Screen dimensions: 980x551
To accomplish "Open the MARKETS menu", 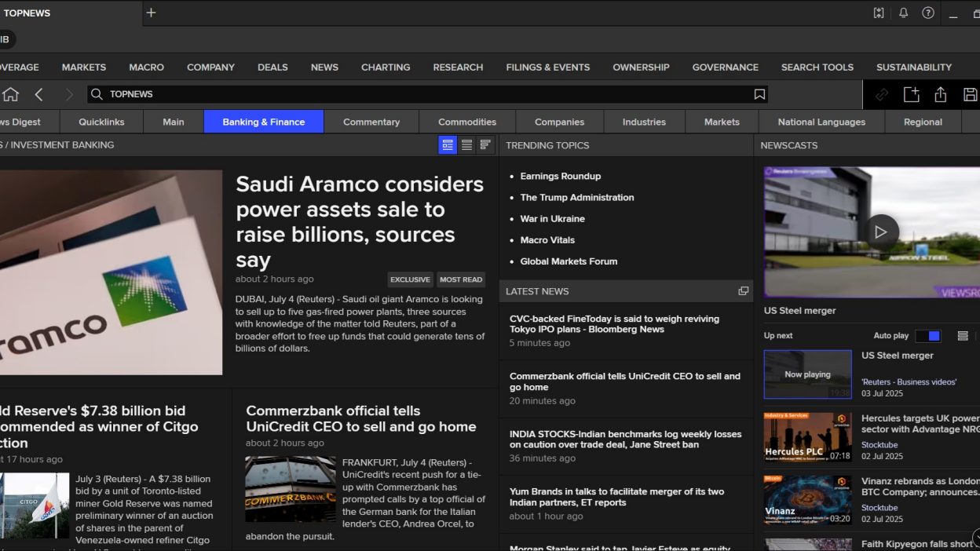I will pos(84,68).
